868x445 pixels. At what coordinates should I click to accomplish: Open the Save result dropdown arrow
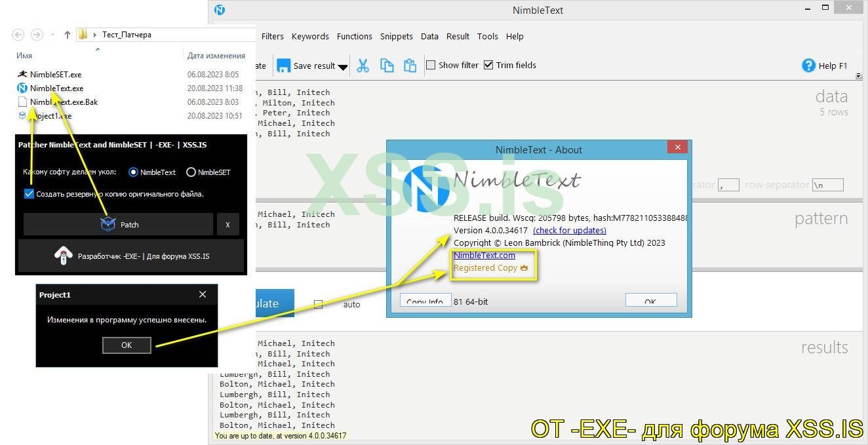pos(342,67)
